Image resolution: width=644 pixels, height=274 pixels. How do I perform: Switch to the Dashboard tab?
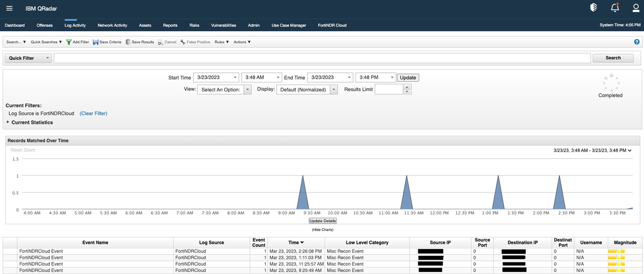[15, 25]
